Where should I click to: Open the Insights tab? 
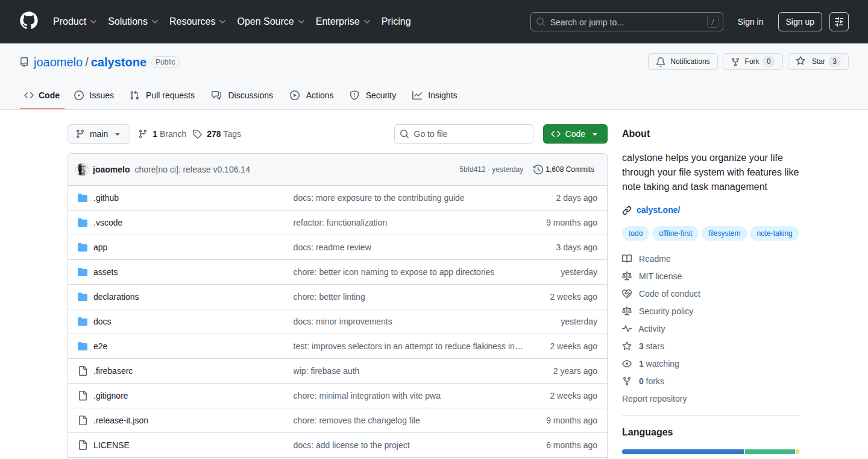tap(435, 95)
